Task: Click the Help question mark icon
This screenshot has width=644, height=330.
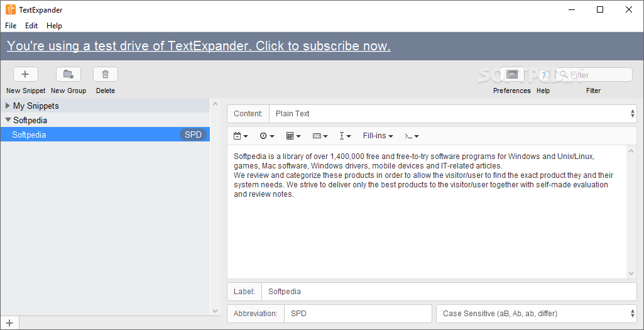Action: tap(543, 75)
